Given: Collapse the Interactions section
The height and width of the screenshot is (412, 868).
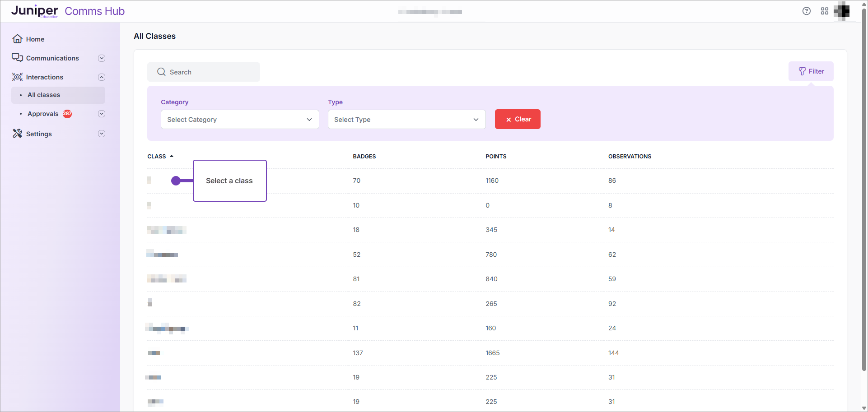Looking at the screenshot, I should point(102,77).
